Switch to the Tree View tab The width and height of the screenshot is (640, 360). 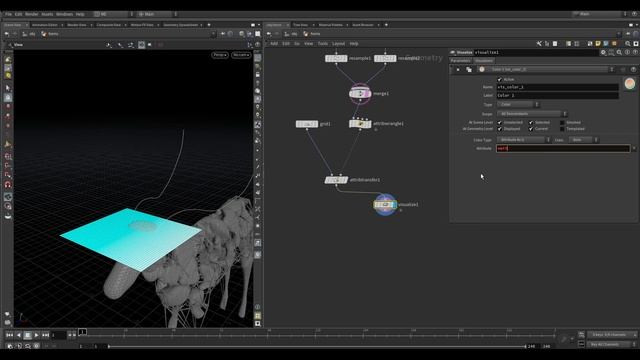pyautogui.click(x=300, y=25)
